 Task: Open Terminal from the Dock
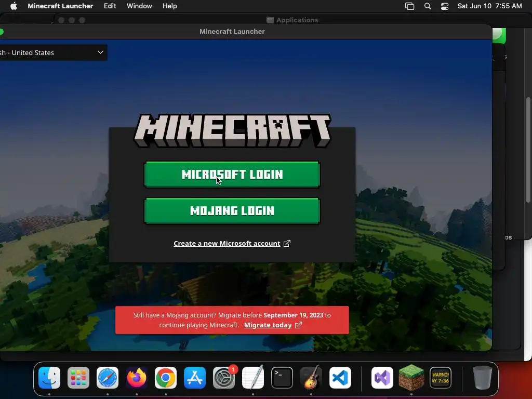click(x=282, y=378)
